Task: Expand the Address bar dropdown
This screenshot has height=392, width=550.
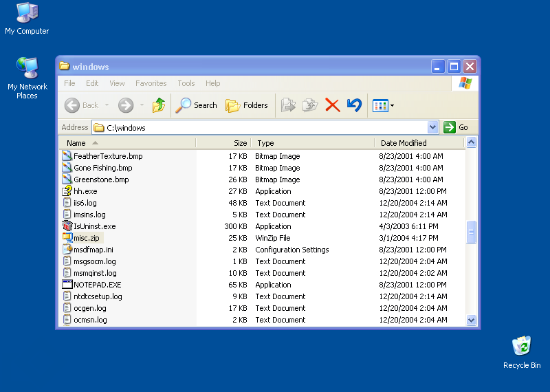Action: (x=432, y=127)
